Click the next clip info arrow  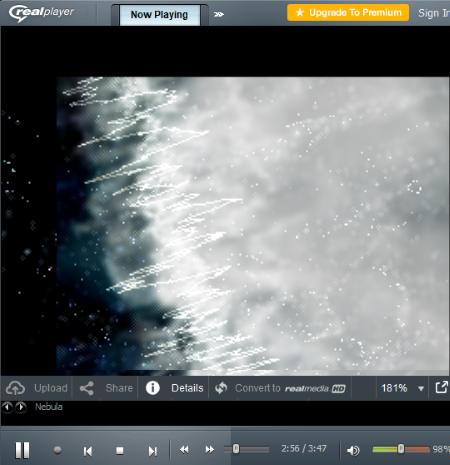(21, 407)
